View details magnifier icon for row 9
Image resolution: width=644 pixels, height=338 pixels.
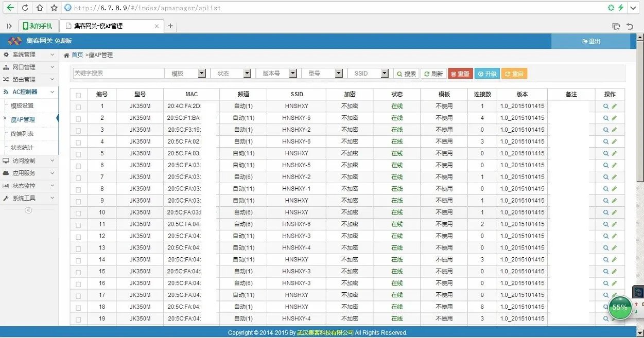(606, 201)
